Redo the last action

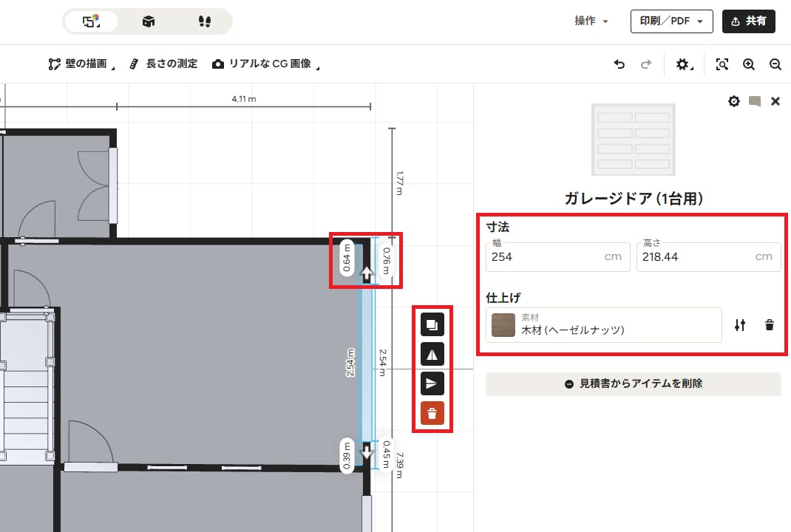click(646, 64)
